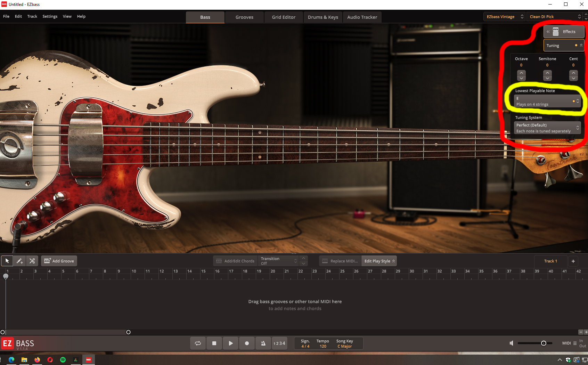Open the Settings menu
The height and width of the screenshot is (365, 588).
(50, 16)
